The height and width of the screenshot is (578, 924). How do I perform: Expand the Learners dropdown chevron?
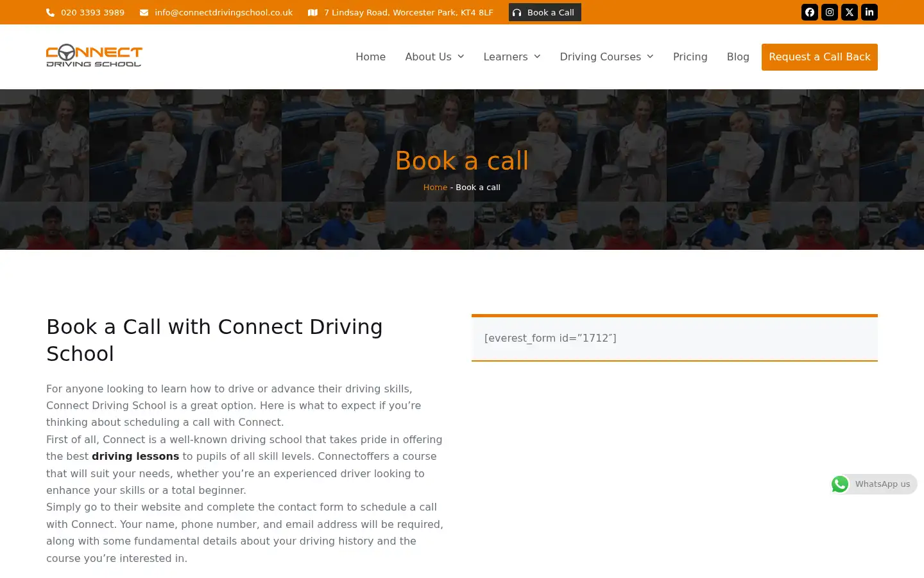pos(537,57)
